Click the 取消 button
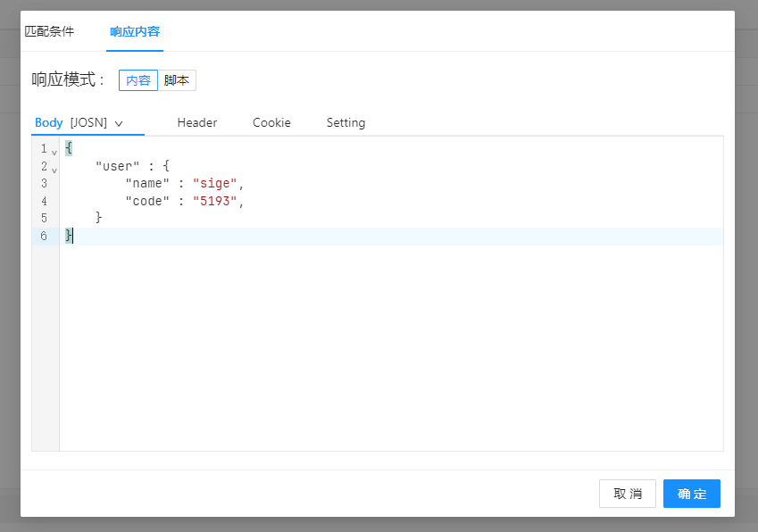 point(628,494)
